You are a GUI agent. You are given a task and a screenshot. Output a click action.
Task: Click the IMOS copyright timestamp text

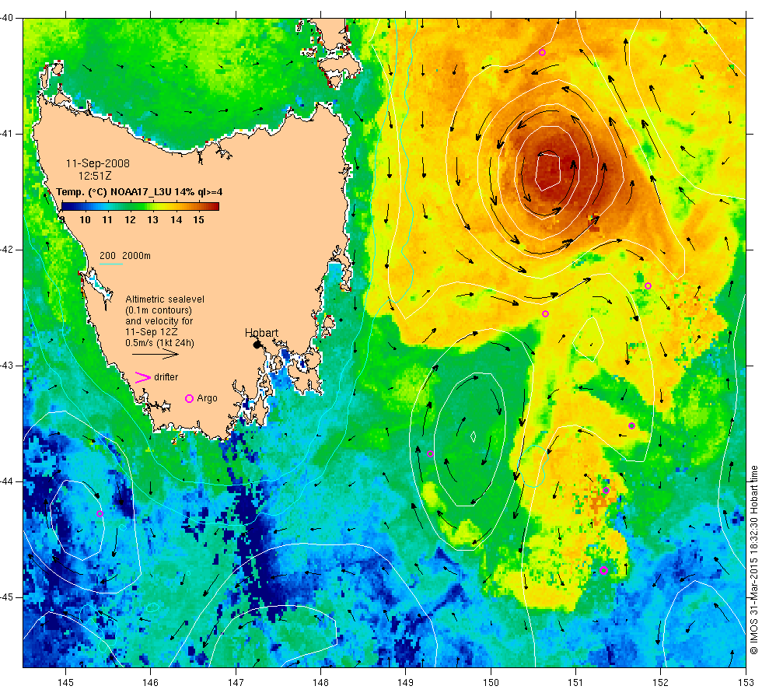753,559
